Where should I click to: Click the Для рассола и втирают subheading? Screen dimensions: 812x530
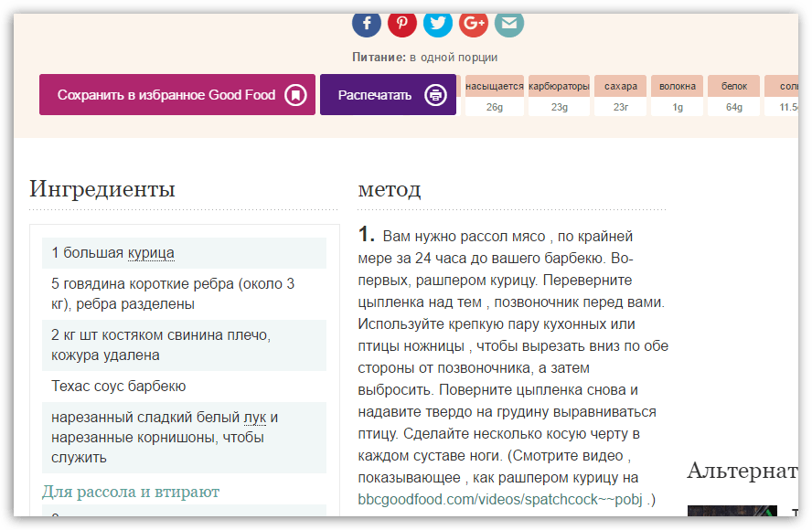tap(131, 493)
